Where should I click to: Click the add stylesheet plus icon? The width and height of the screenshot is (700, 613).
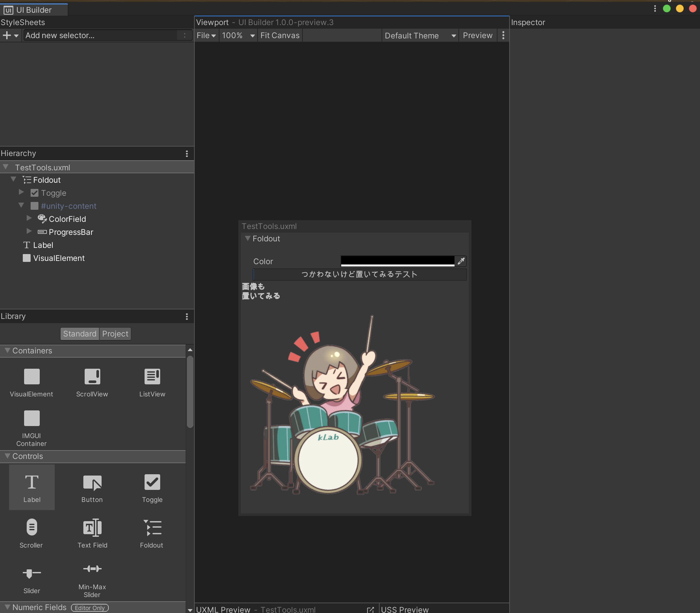[7, 35]
